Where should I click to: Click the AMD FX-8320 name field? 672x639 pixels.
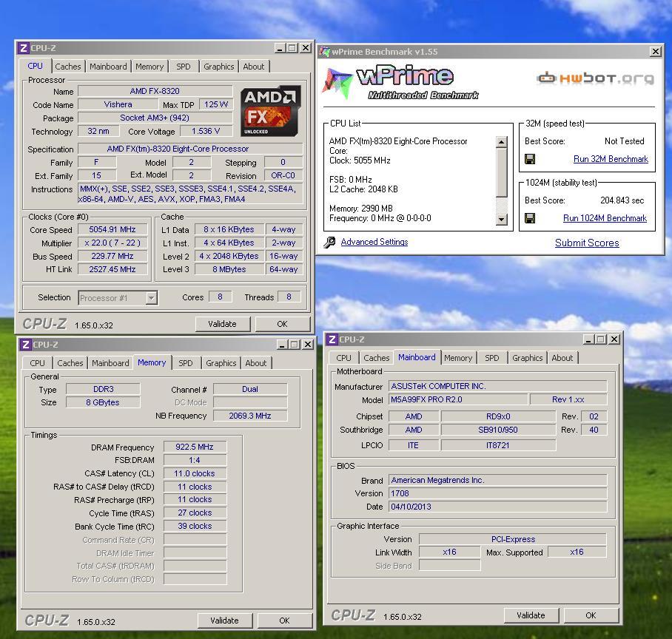coord(155,91)
